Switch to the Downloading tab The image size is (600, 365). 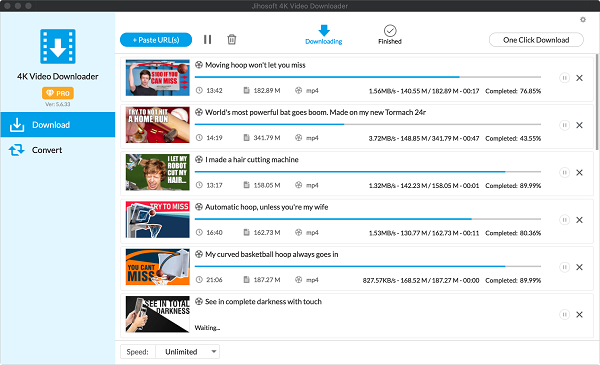(324, 34)
